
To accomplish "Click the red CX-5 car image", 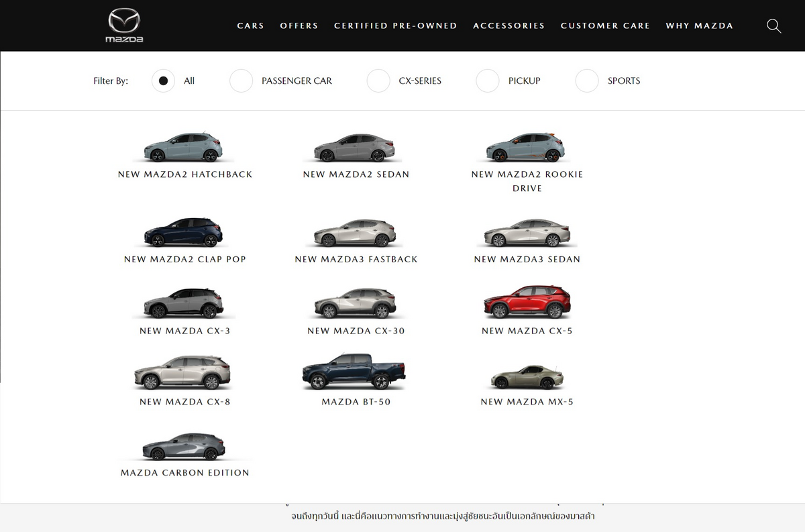I will click(527, 302).
